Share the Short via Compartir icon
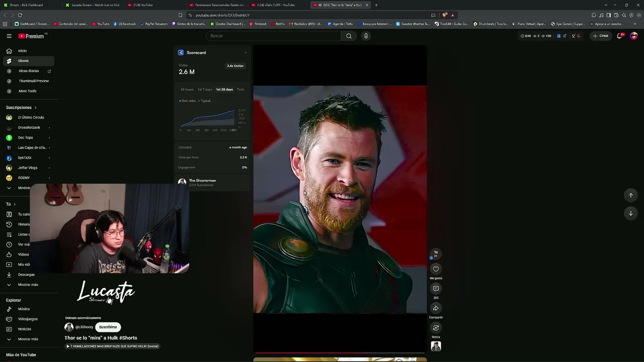Viewport: 644px width, 362px height. coord(436,308)
